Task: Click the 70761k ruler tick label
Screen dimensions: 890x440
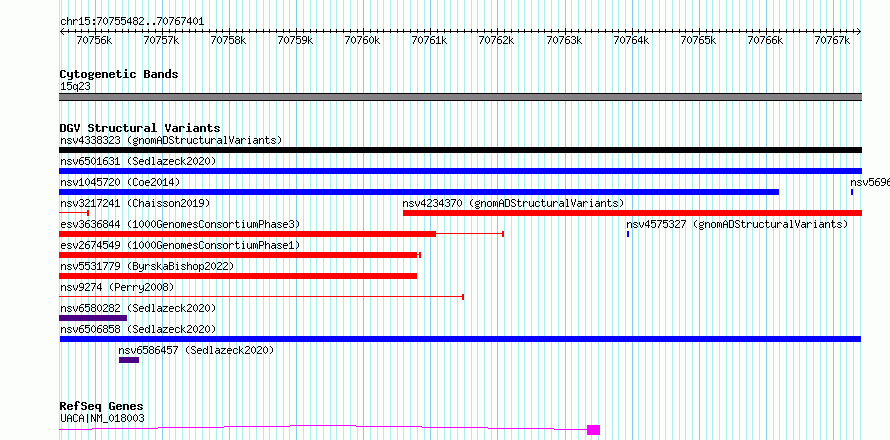Action: (x=429, y=40)
